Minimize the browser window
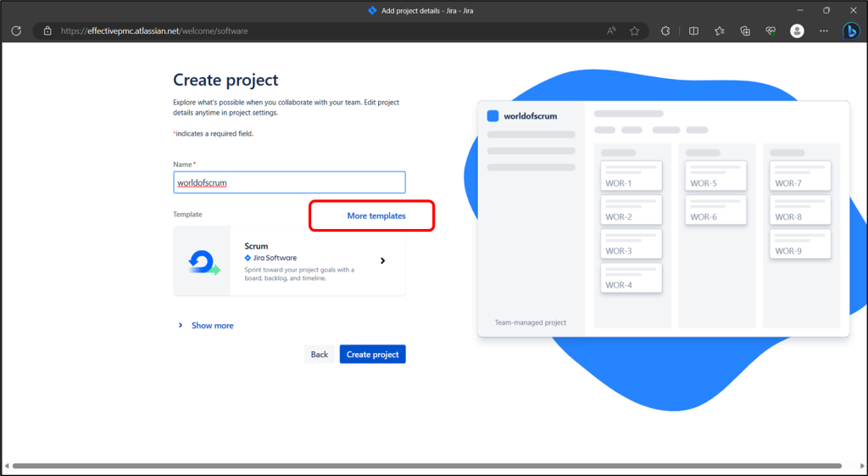Viewport: 868px width, 476px height. click(x=800, y=10)
